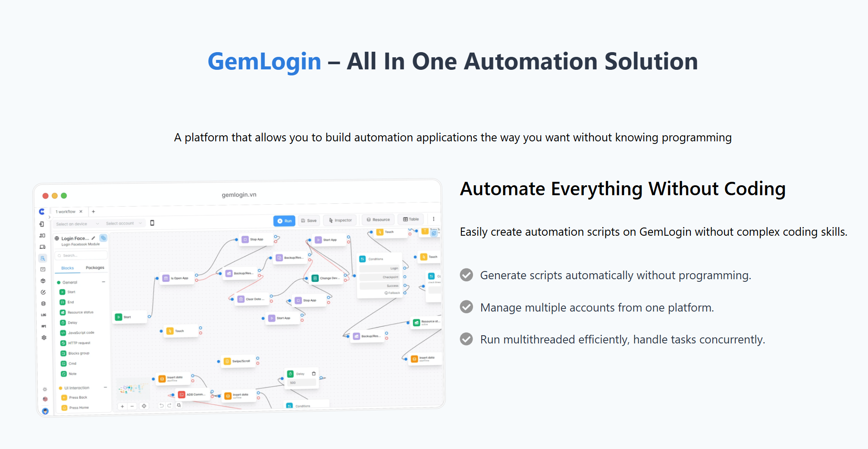
Task: Click the End block in General list
Action: 67,302
